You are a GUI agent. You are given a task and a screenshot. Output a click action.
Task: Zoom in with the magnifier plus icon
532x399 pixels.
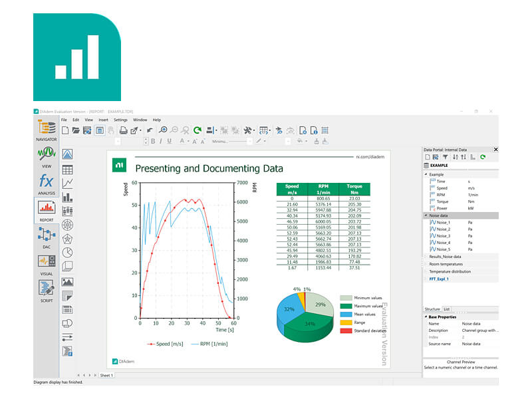163,130
